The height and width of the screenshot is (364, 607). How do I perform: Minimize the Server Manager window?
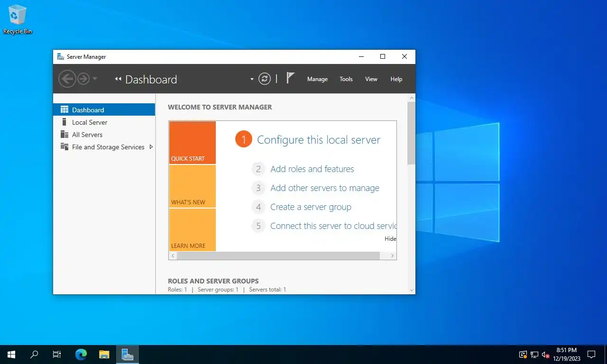[x=361, y=56]
